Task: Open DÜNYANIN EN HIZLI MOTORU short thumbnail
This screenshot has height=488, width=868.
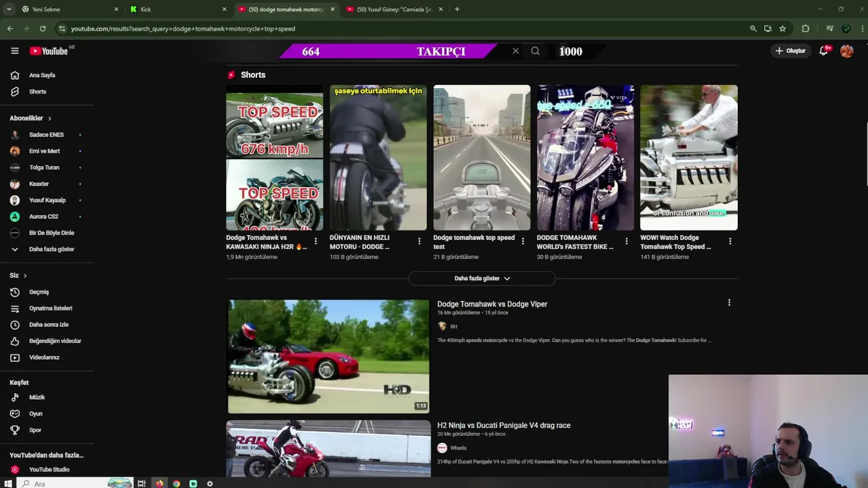Action: (x=378, y=157)
